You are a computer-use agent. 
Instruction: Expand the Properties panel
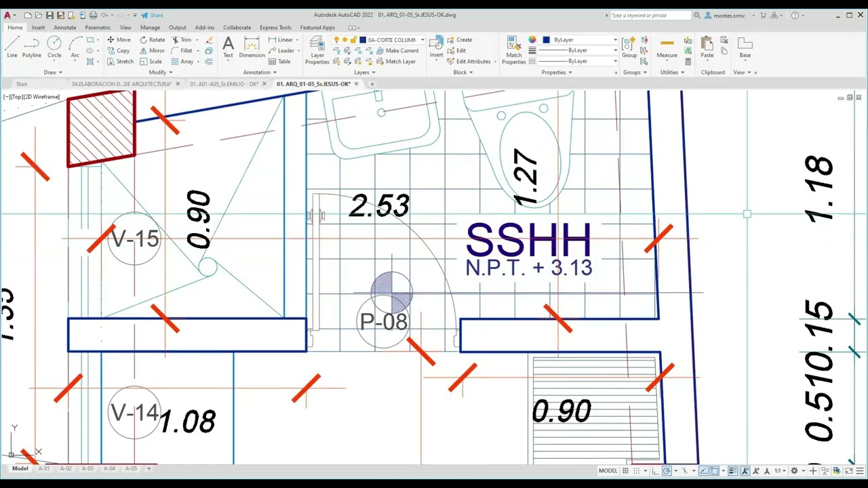(x=557, y=73)
